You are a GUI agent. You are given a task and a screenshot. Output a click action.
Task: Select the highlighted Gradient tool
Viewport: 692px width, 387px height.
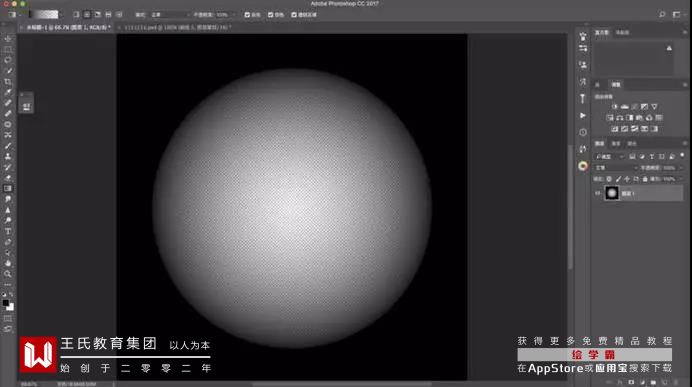[x=8, y=188]
